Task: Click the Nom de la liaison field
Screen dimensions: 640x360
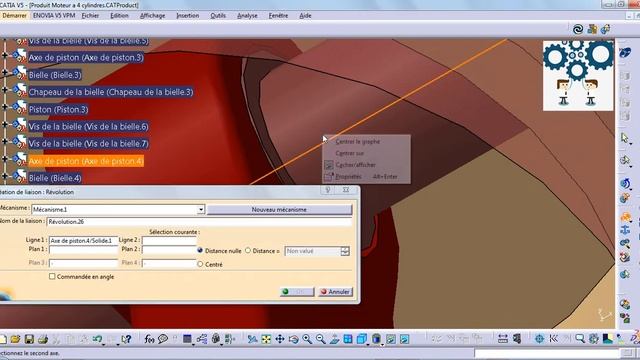Action: 199,222
